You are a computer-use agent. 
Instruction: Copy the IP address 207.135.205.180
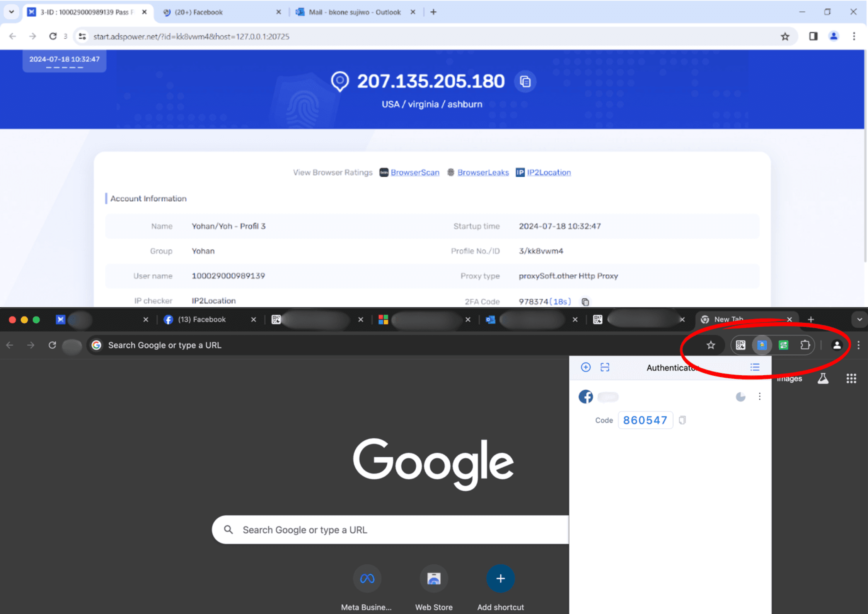point(525,82)
